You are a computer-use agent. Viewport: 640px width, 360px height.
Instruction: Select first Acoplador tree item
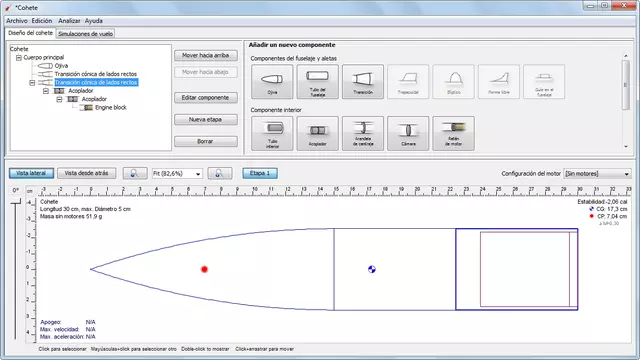81,91
